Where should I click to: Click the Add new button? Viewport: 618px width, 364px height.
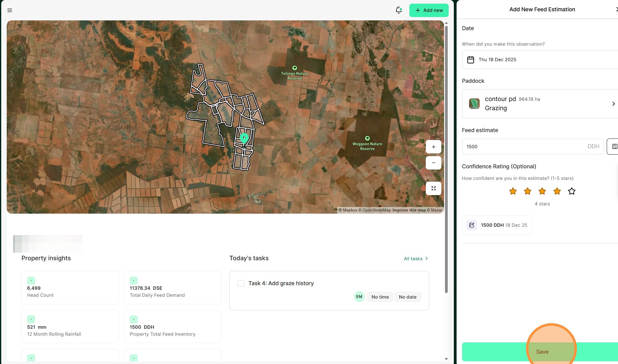[429, 10]
